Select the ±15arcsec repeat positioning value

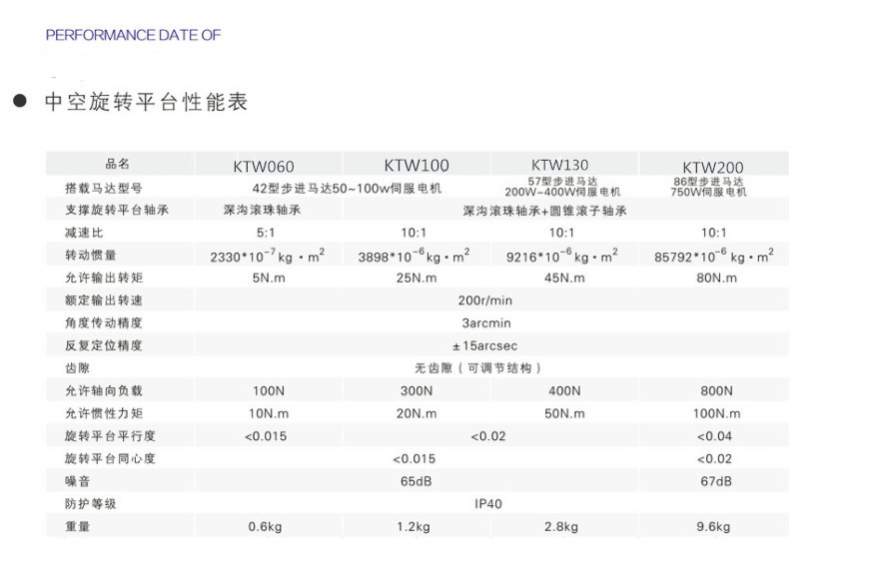[x=484, y=345]
